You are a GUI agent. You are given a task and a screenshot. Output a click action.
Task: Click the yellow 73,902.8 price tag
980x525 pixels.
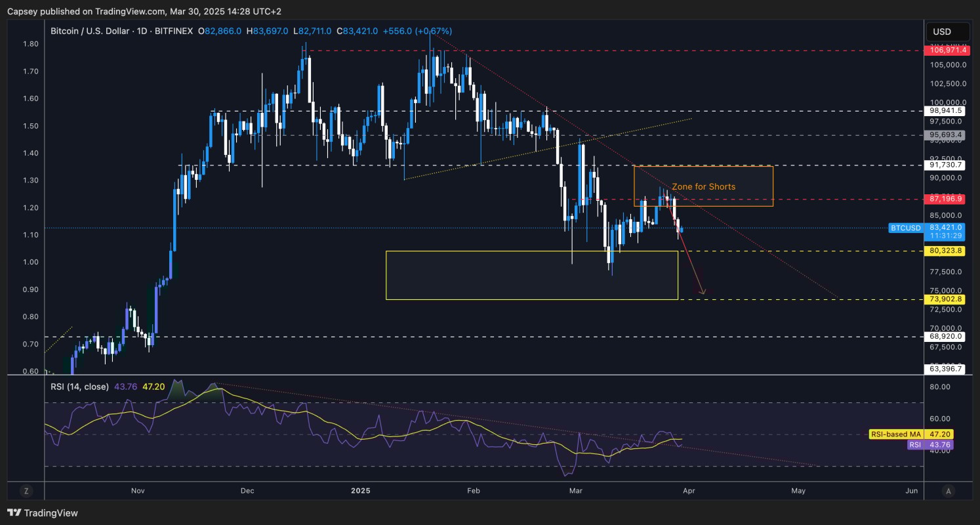click(x=944, y=299)
